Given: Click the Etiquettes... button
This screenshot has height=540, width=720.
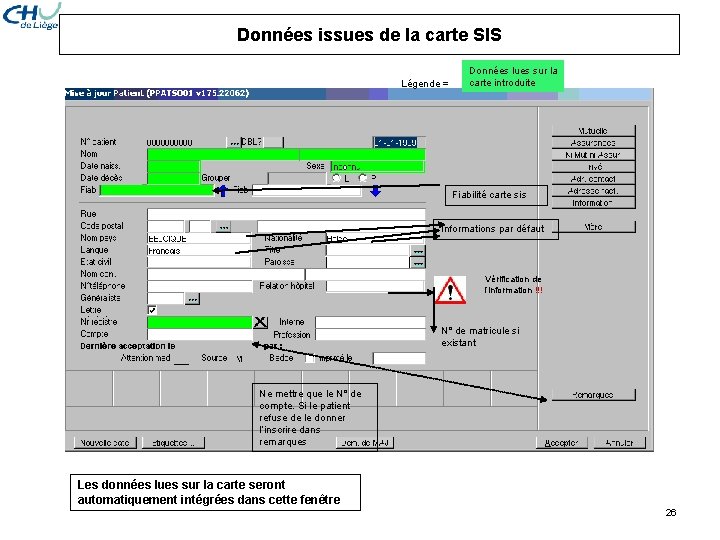Looking at the screenshot, I should pyautogui.click(x=173, y=443).
